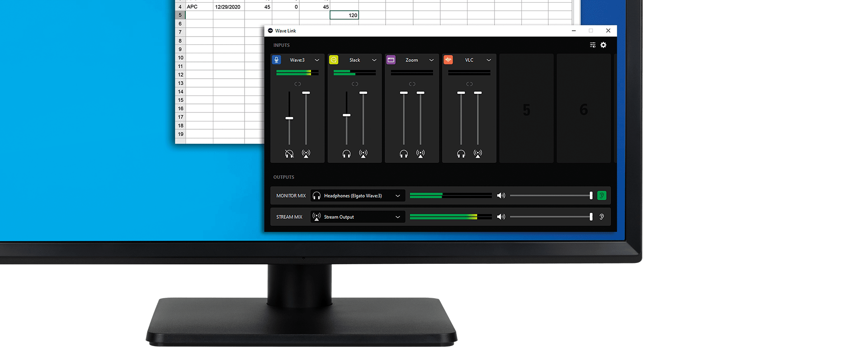Toggle the Wave:3 fader link icon
Viewport: 868px width, 347px height.
(297, 84)
